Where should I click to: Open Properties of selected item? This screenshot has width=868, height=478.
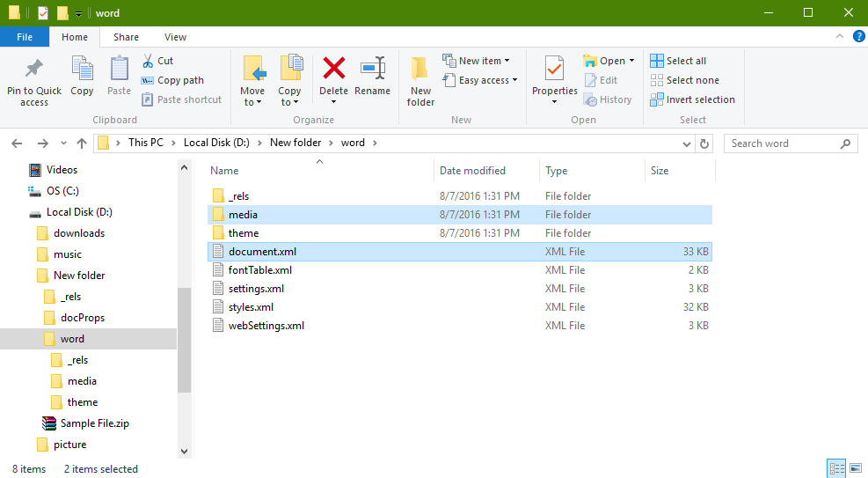[555, 80]
